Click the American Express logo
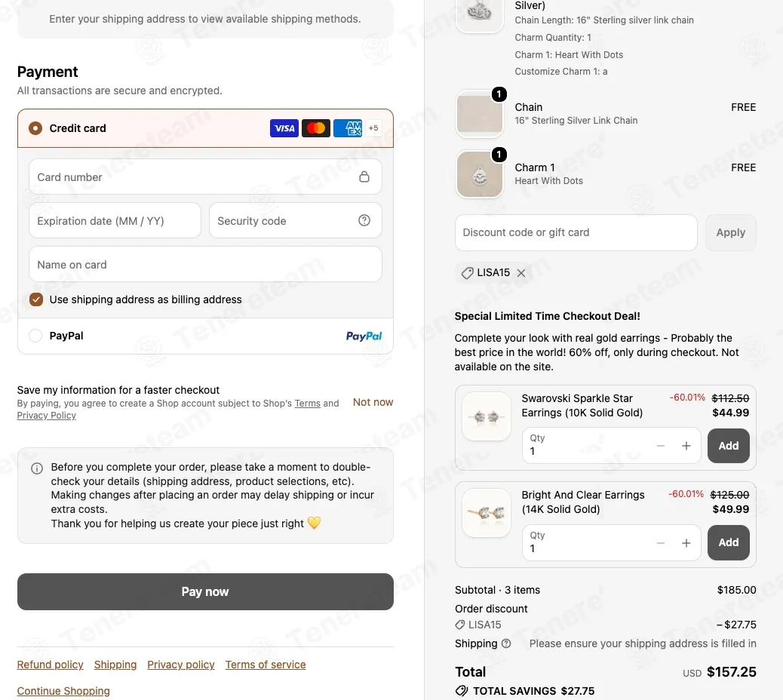 348,128
